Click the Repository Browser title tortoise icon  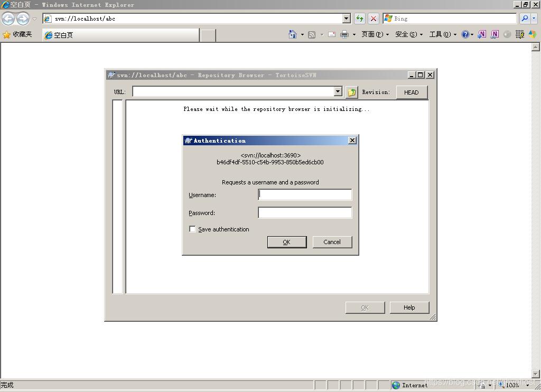click(x=111, y=75)
